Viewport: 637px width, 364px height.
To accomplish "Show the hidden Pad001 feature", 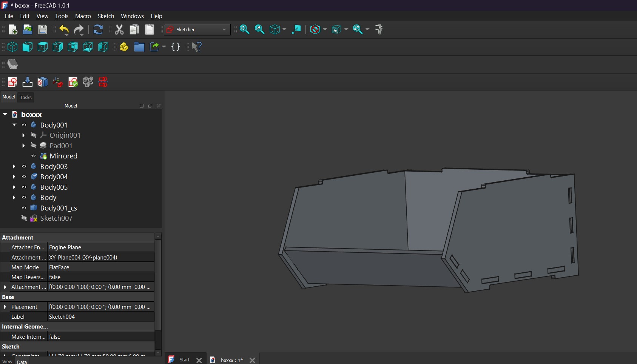I will click(34, 146).
